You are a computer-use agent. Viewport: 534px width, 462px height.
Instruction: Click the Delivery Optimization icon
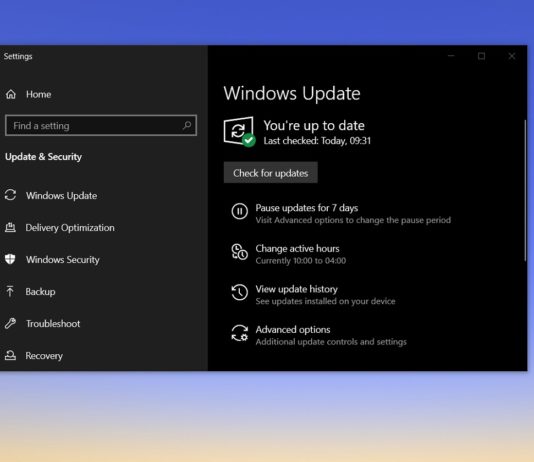click(x=10, y=227)
